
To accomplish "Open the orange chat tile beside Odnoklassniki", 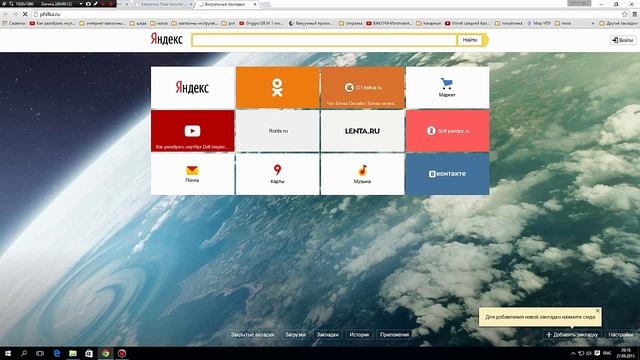I will [362, 87].
